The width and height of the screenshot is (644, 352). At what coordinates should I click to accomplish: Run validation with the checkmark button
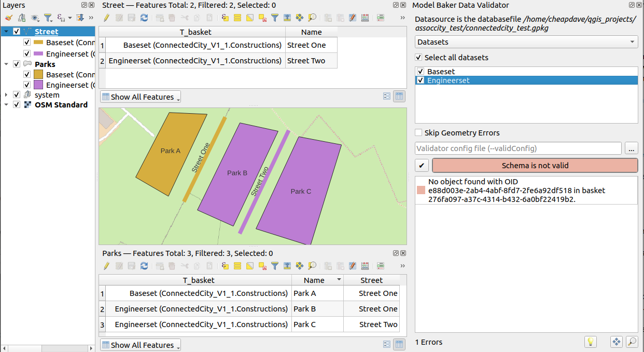click(422, 166)
